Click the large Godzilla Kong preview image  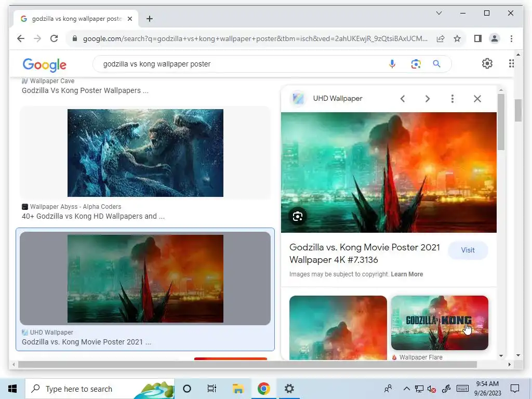pyautogui.click(x=389, y=172)
